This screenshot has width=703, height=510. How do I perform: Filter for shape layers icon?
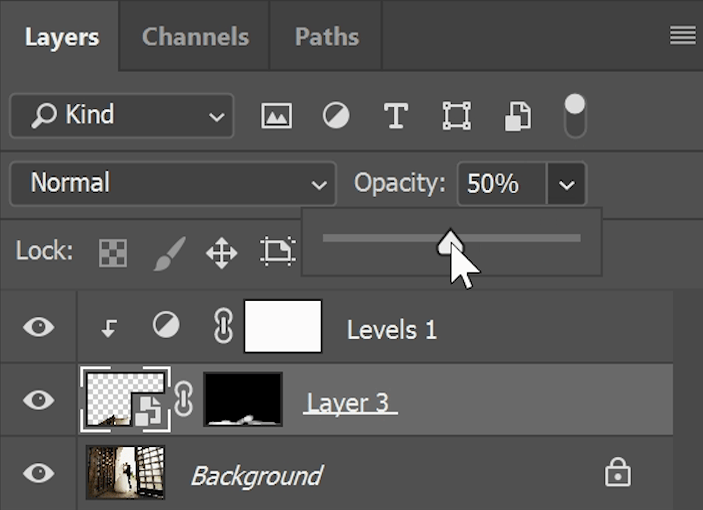[x=456, y=116]
